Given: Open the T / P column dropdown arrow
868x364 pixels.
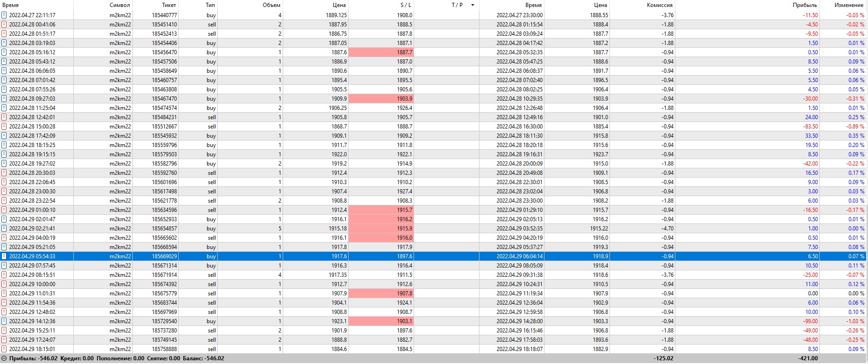Looking at the screenshot, I should point(473,5).
